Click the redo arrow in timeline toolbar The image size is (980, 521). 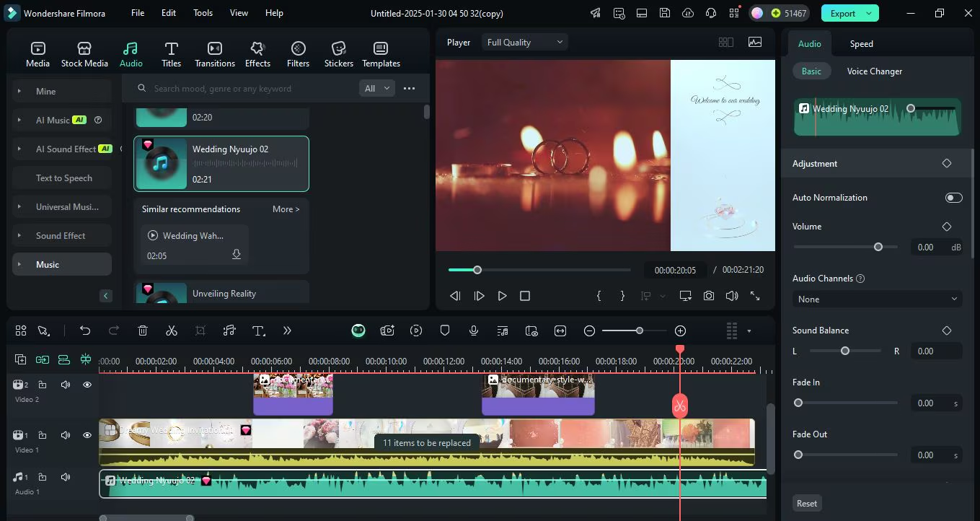114,330
